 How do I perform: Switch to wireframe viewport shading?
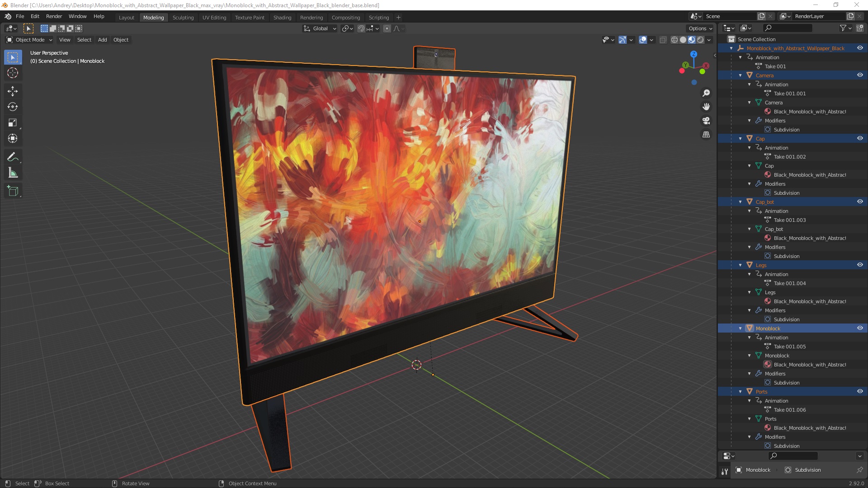coord(675,40)
